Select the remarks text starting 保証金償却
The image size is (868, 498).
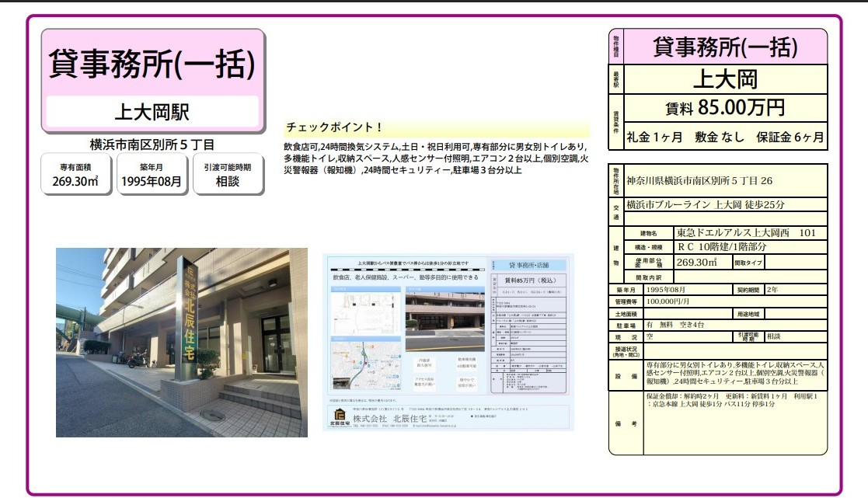click(731, 400)
